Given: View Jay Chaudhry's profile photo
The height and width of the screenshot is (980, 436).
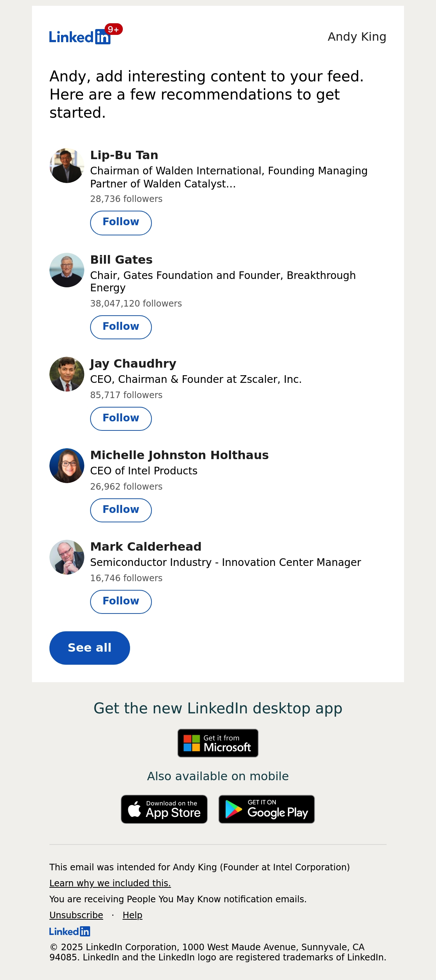Looking at the screenshot, I should coord(67,374).
